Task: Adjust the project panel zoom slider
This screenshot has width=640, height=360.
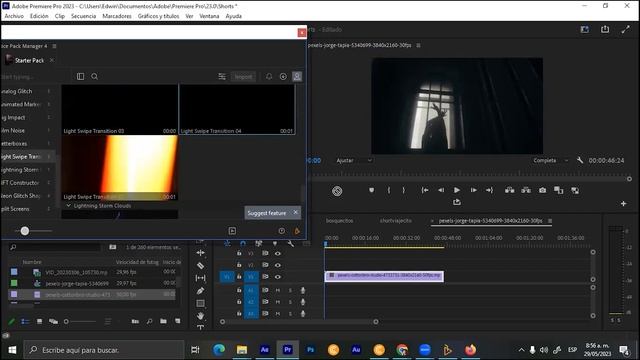Action: tap(66, 322)
